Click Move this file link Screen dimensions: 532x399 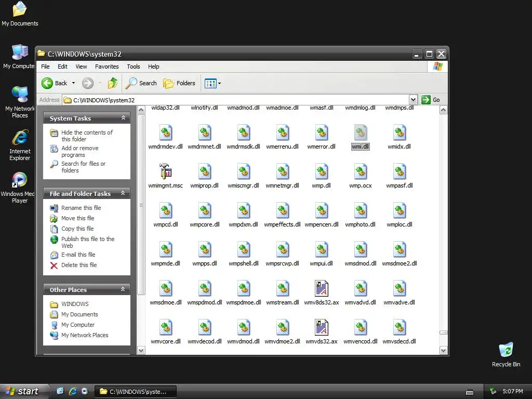coord(78,218)
